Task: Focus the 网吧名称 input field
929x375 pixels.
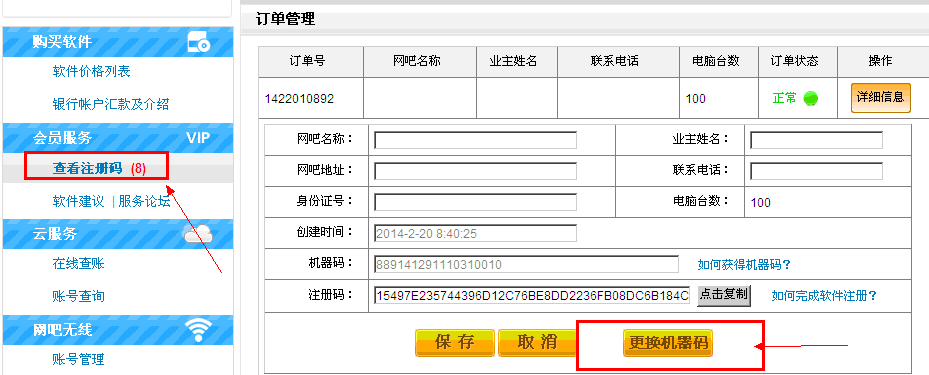Action: [x=475, y=140]
